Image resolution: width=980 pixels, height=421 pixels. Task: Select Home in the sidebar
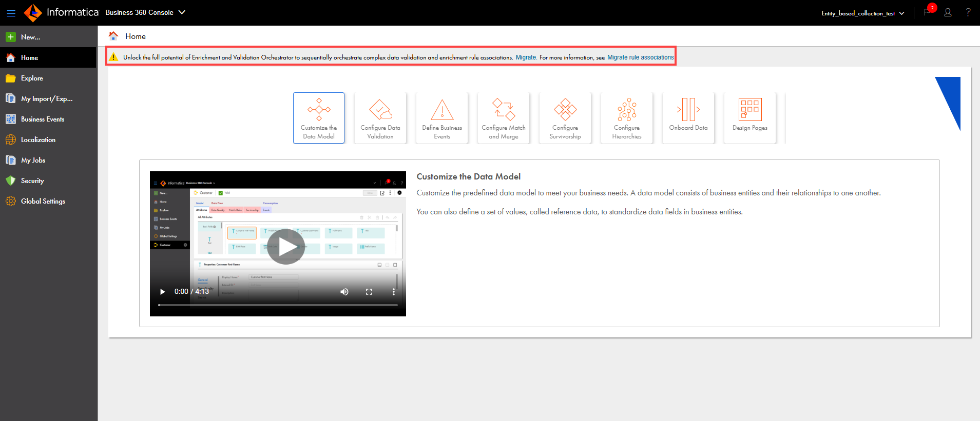[48, 57]
